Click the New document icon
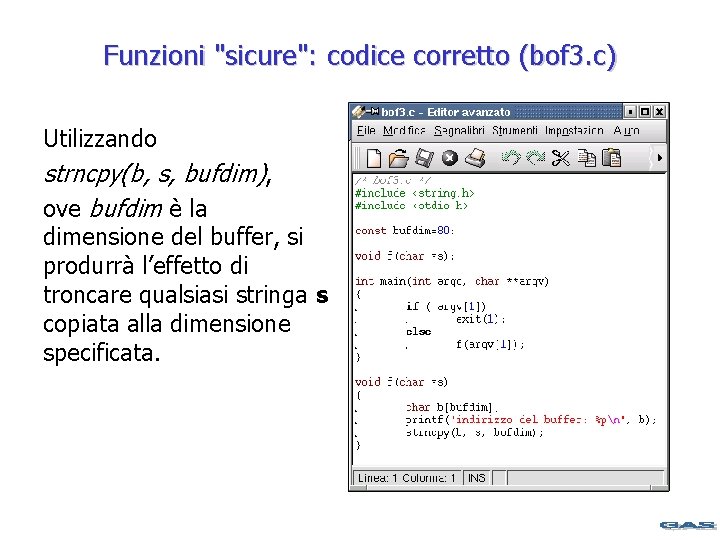The height and width of the screenshot is (540, 720). (x=373, y=158)
